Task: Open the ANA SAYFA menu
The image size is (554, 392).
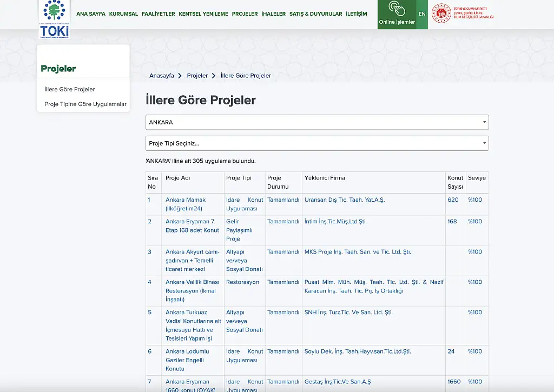Action: (91, 14)
